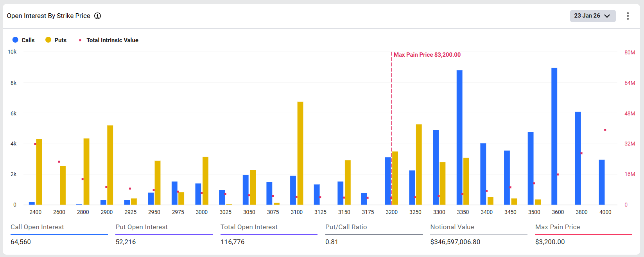Click the 4000 strike calls bar
Viewport: 644px width, 257px height.
tap(602, 182)
